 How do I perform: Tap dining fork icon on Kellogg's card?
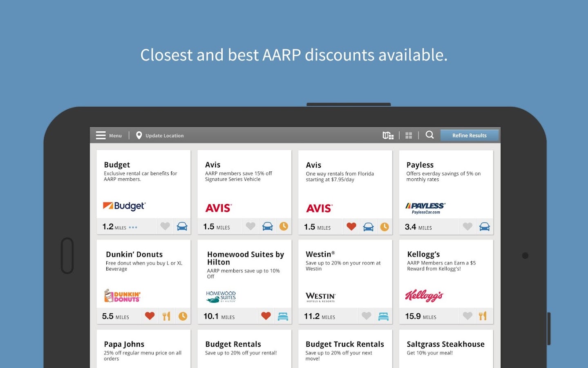[483, 316]
